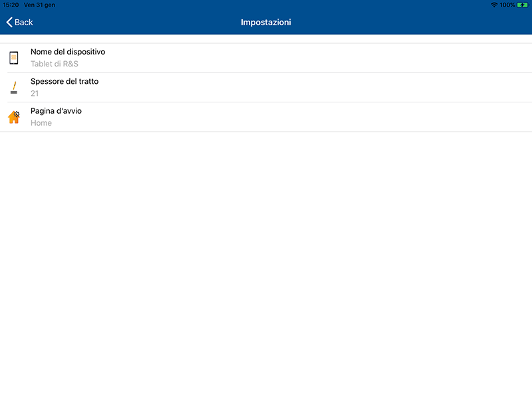The image size is (532, 399).
Task: Tap the green charging battery icon
Action: click(522, 5)
